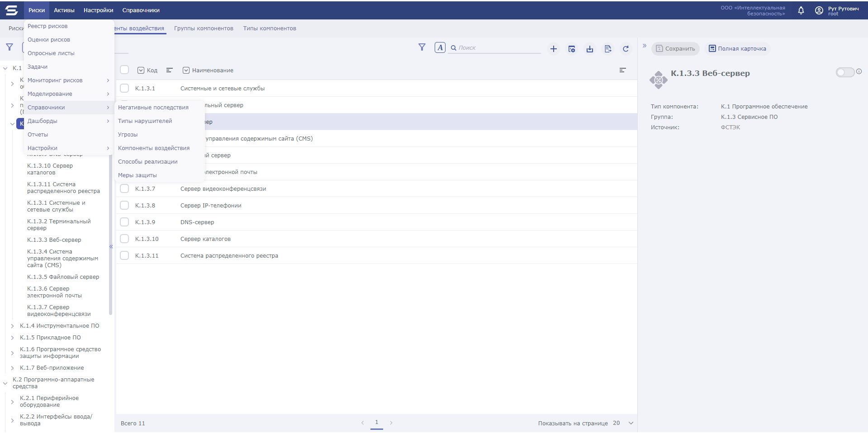
Task: Select K.1.3.5 Файловый сервер in tree
Action: 63,277
